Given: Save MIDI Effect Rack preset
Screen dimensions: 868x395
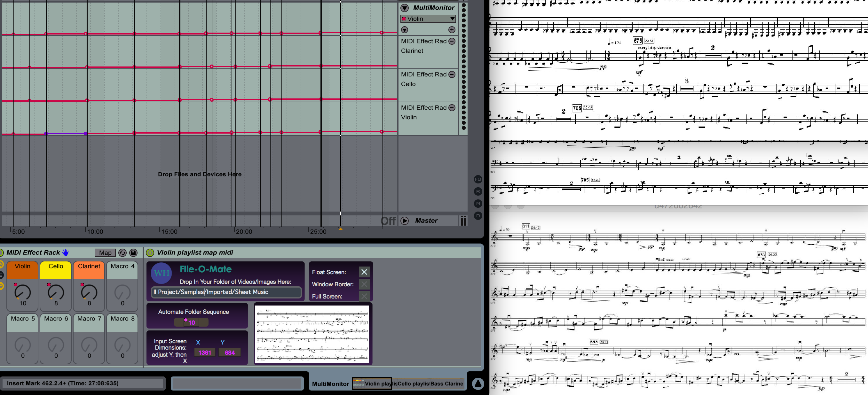Looking at the screenshot, I should coord(133,252).
